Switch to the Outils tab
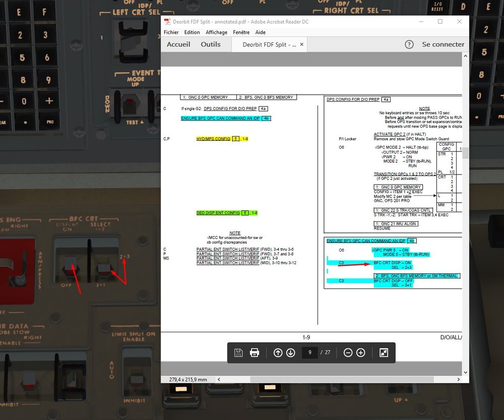The height and width of the screenshot is (420, 504). point(211,44)
